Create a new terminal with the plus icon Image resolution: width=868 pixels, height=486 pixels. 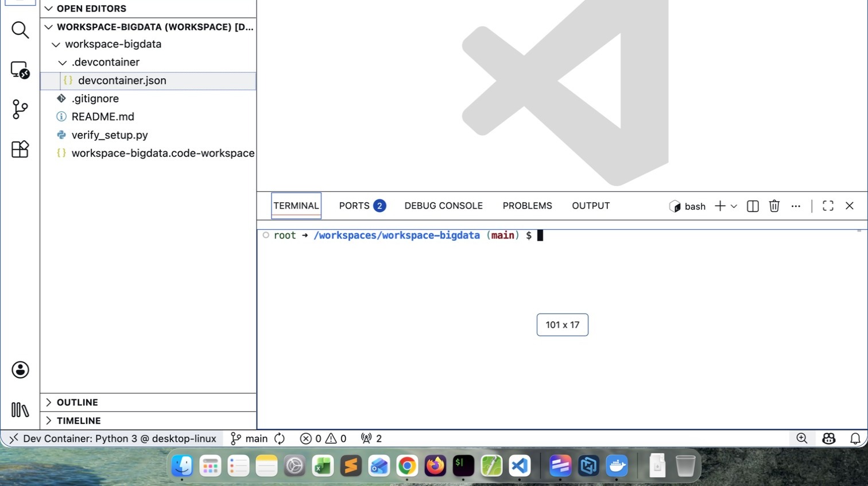tap(720, 206)
